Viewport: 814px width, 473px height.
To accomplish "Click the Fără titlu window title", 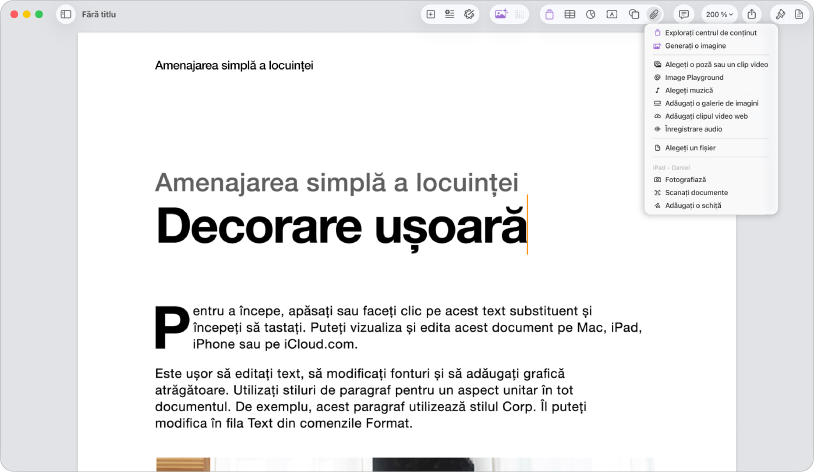I will [x=99, y=15].
